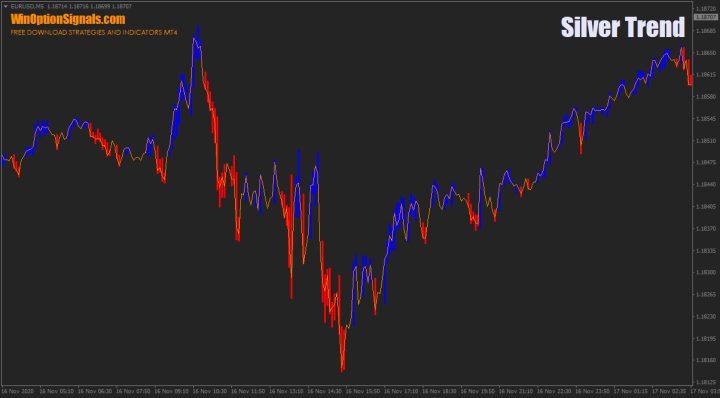Click price level 1.18545 on the scale
The height and width of the screenshot is (398, 720).
coord(706,118)
